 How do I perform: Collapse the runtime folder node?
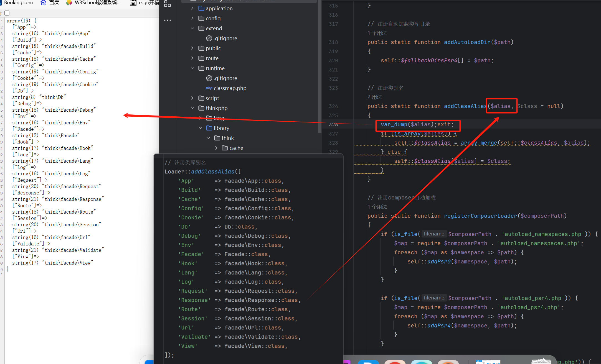click(192, 68)
